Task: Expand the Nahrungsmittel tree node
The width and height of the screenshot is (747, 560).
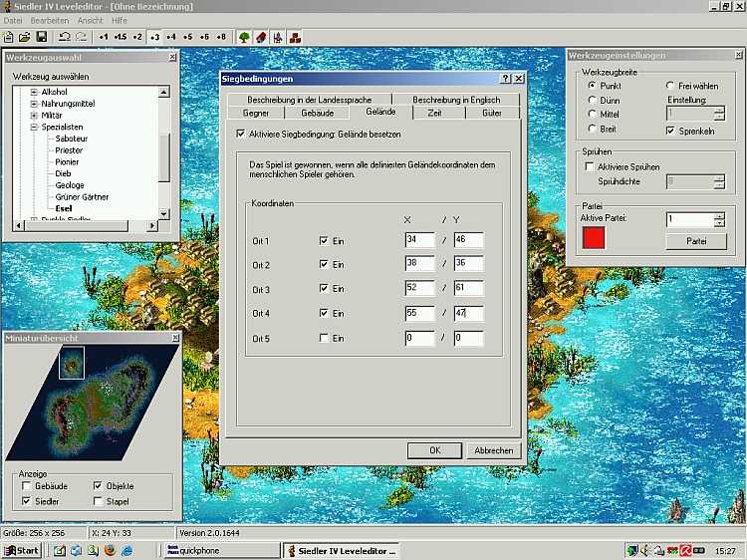Action: (34, 104)
